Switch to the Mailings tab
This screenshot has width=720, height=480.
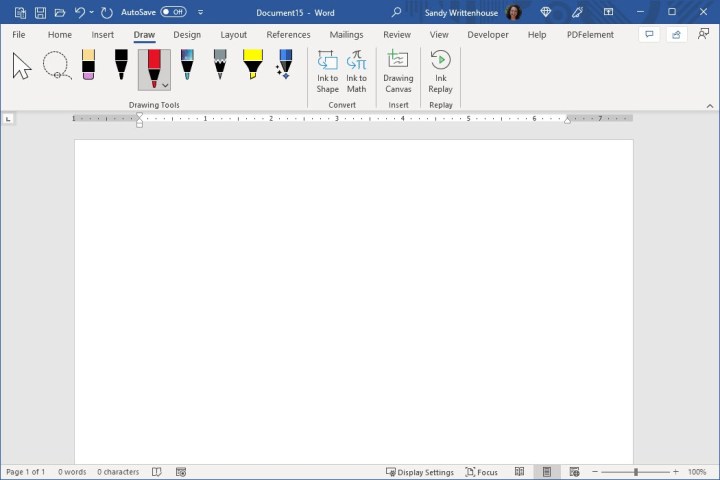tap(346, 34)
